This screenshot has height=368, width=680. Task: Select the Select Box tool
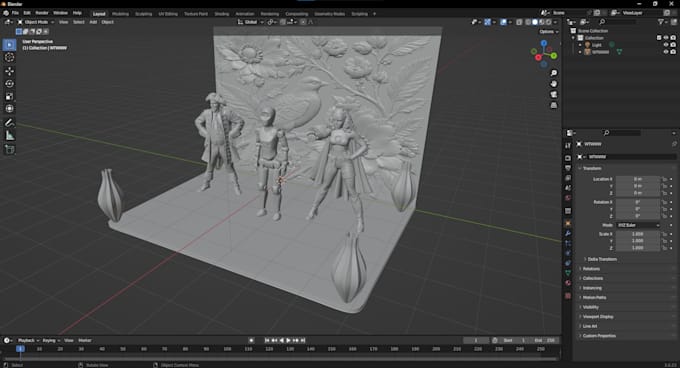(x=10, y=45)
